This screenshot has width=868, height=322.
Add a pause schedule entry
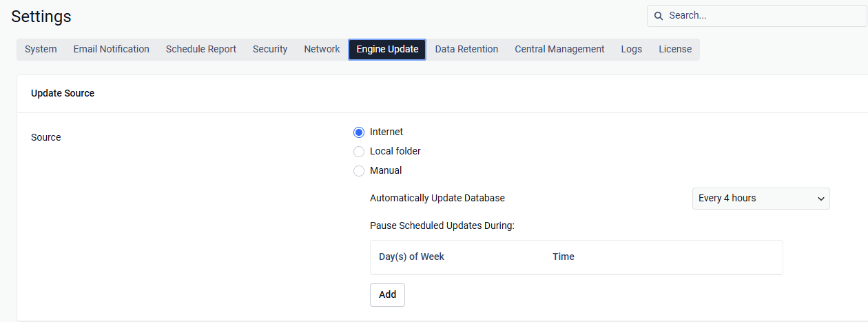click(387, 294)
